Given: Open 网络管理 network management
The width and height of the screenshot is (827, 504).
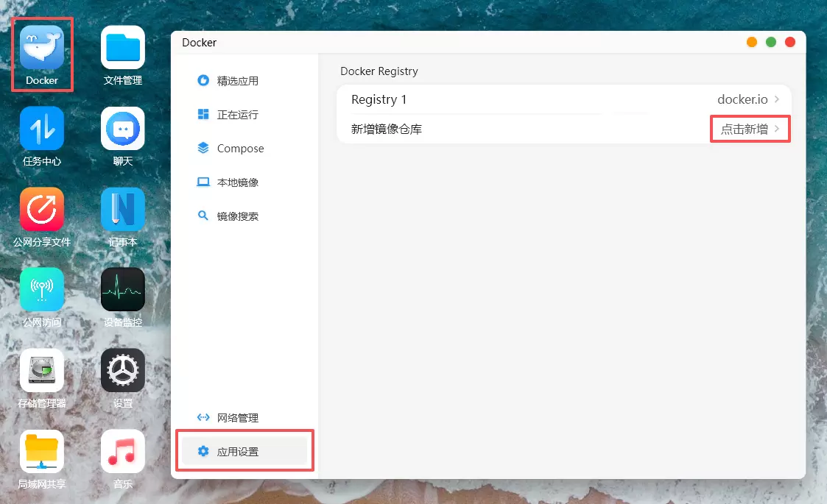Looking at the screenshot, I should [x=237, y=418].
